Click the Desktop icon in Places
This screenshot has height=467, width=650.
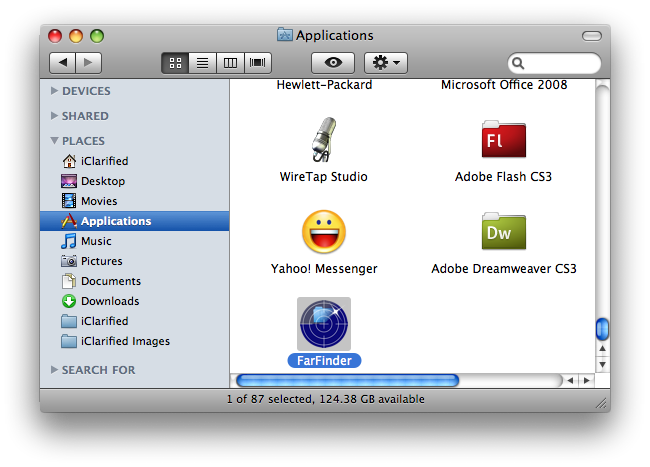click(69, 181)
